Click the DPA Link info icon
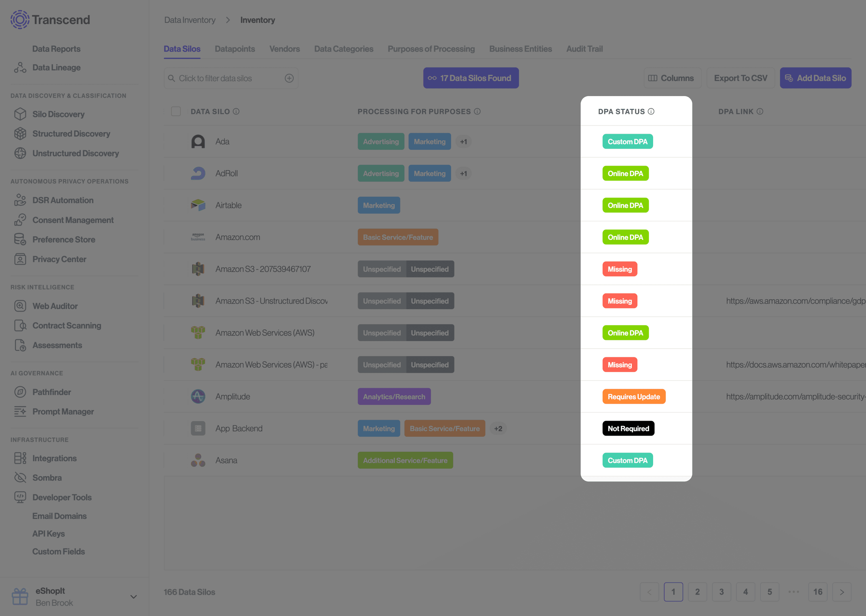 760,111
